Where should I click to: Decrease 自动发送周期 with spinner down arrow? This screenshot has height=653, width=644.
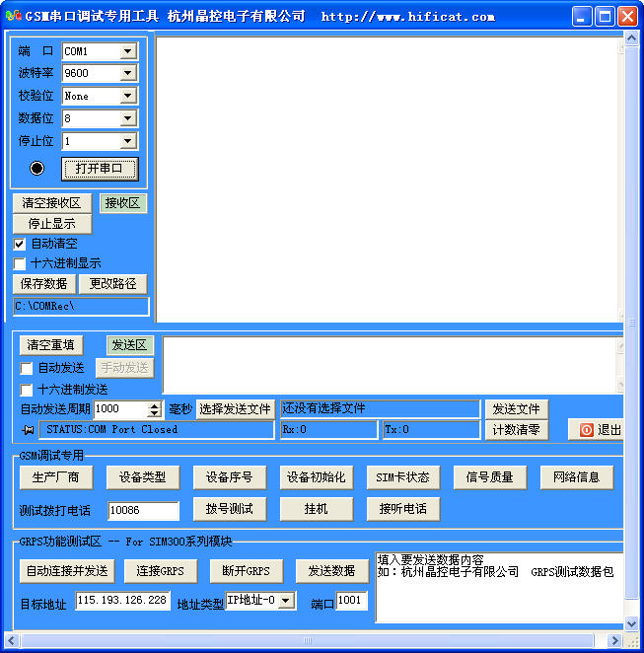click(155, 413)
